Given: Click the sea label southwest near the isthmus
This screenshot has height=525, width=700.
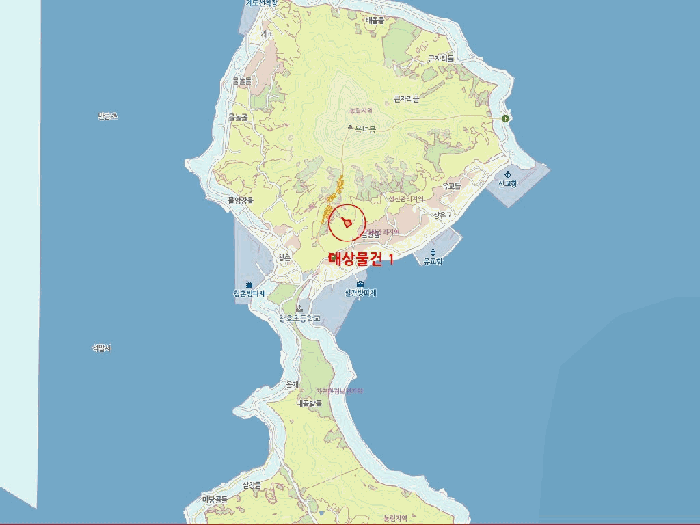Looking at the screenshot, I should pyautogui.click(x=101, y=348).
